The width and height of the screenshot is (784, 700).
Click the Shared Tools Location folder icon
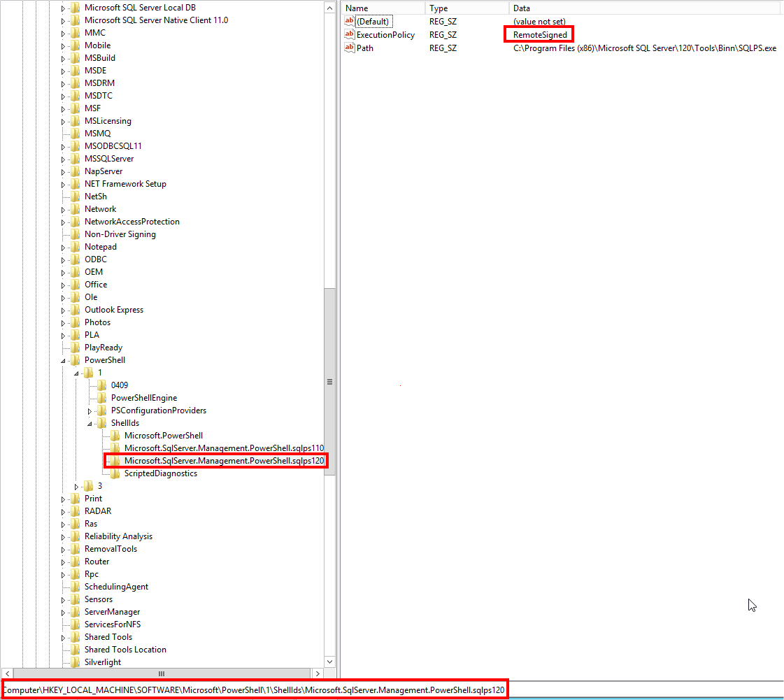tap(76, 650)
